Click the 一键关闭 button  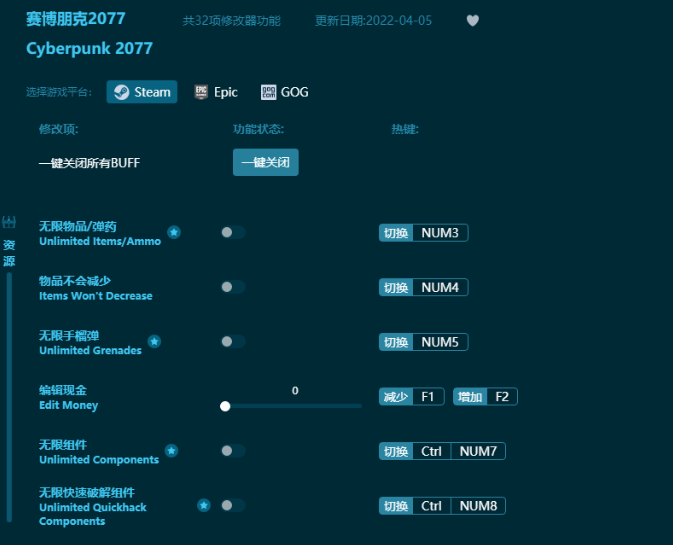coord(266,162)
